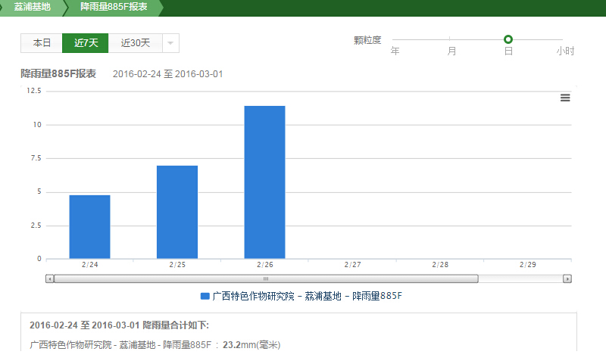
Task: Set granularity to 年
Action: click(395, 51)
